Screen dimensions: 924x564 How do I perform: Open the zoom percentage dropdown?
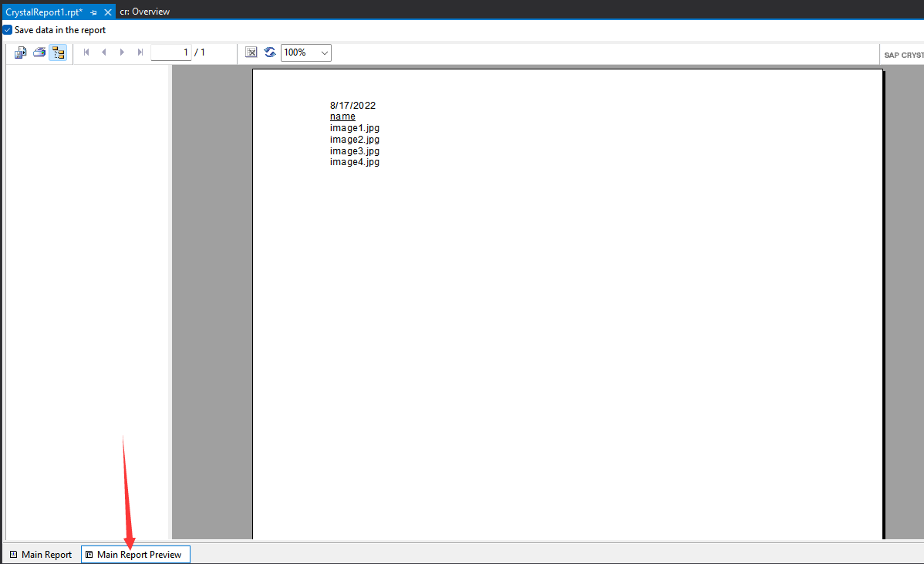pos(323,52)
